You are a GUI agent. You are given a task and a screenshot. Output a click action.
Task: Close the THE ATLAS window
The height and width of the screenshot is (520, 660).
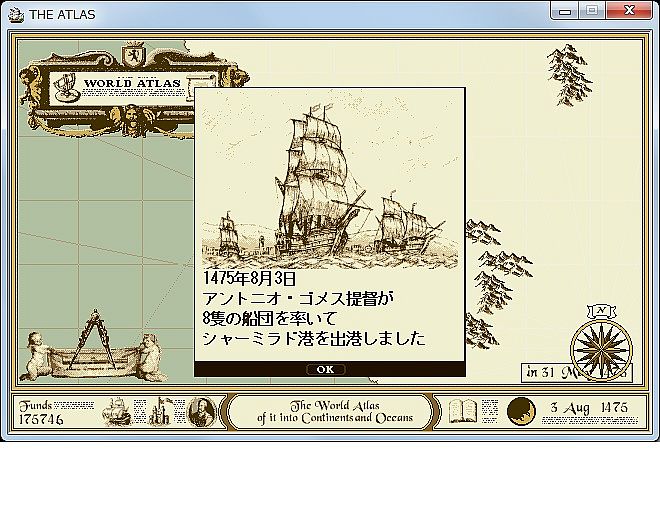pyautogui.click(x=629, y=11)
